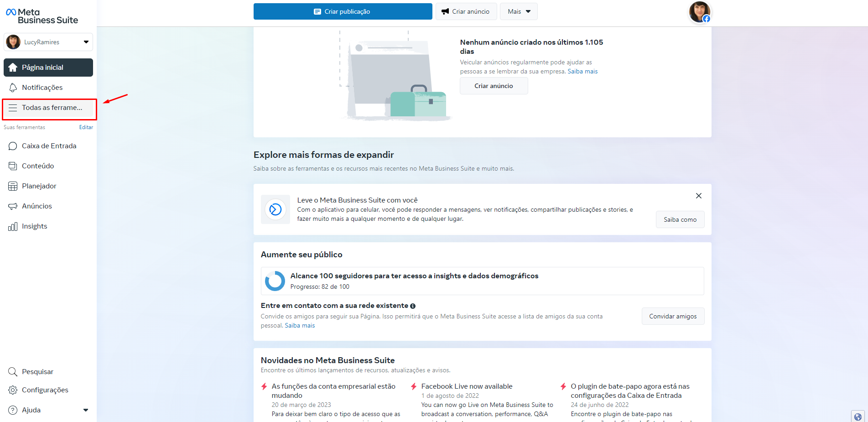This screenshot has height=422, width=868.
Task: Click the Meta Business Suite app icon
Action: (x=275, y=209)
